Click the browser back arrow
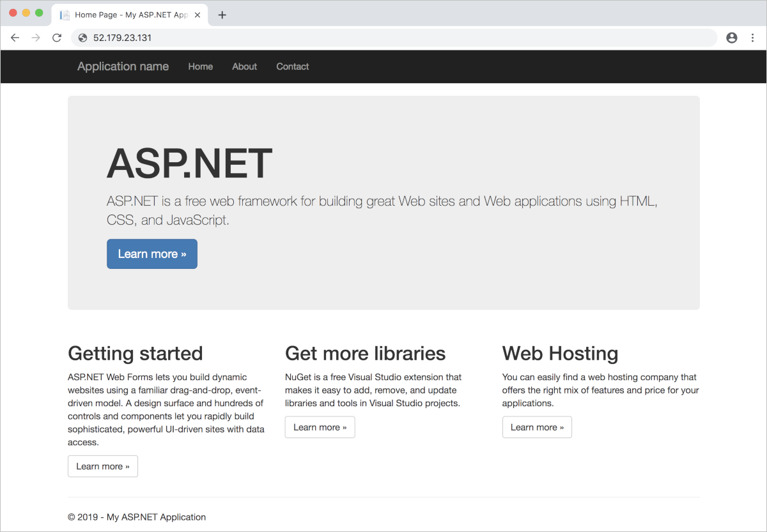This screenshot has height=532, width=767. pyautogui.click(x=15, y=37)
